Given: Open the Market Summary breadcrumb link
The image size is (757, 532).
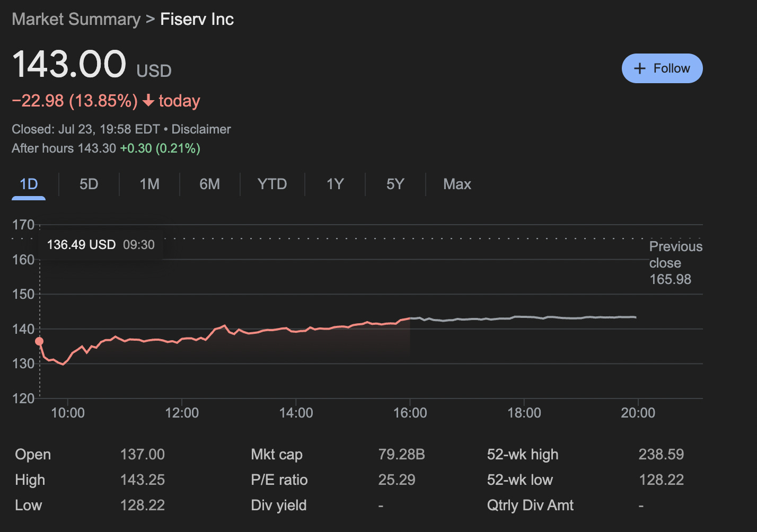Looking at the screenshot, I should coord(76,20).
